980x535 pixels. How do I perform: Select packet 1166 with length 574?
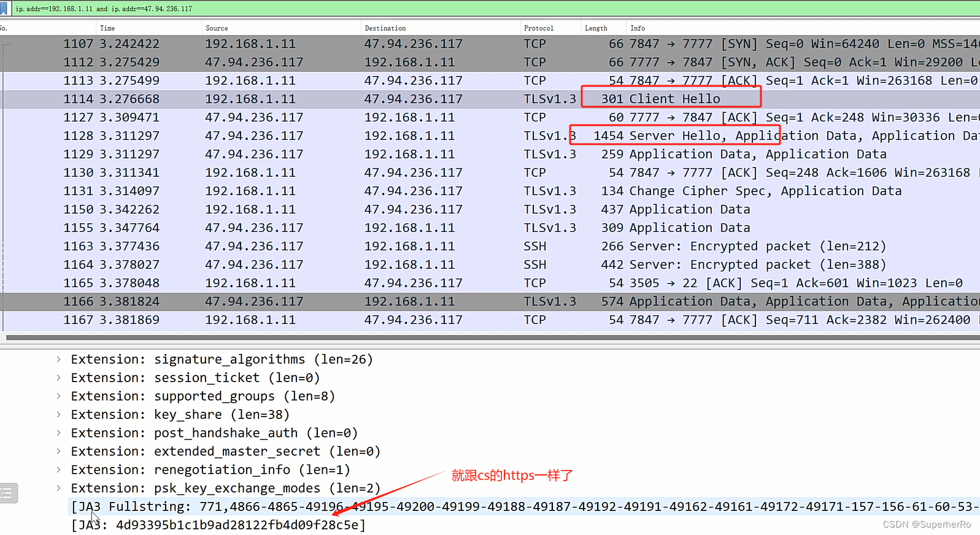490,302
